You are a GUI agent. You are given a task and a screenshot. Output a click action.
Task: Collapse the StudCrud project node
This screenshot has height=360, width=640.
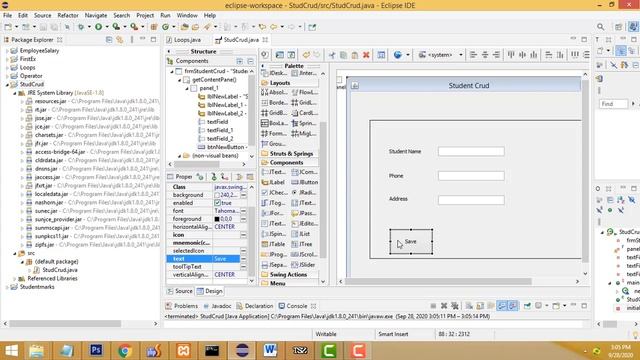click(x=7, y=84)
